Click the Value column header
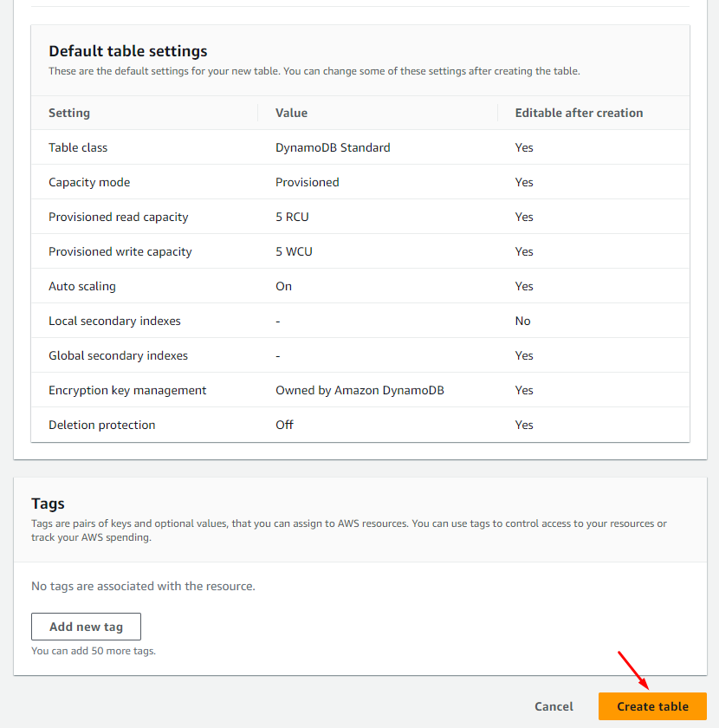The image size is (719, 728). click(x=291, y=113)
